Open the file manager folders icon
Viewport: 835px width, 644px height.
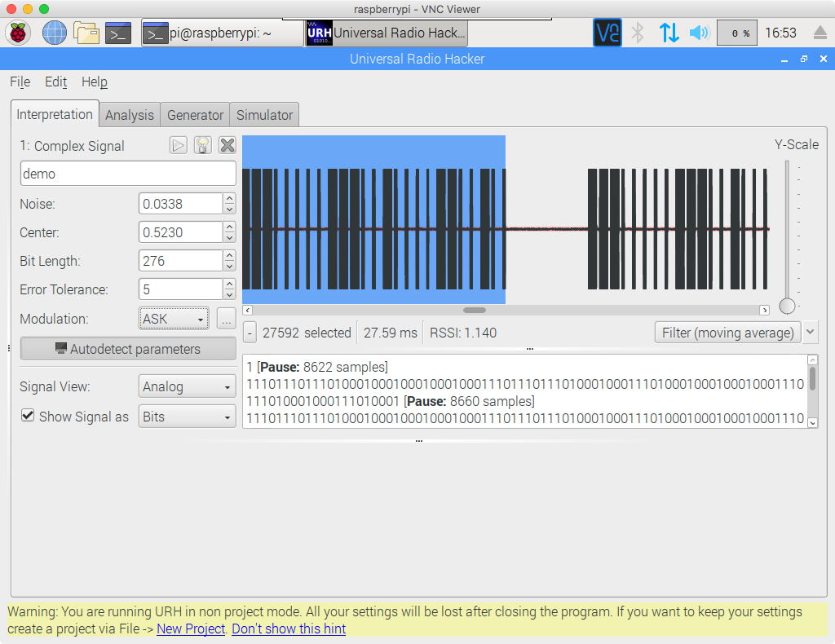coord(86,33)
